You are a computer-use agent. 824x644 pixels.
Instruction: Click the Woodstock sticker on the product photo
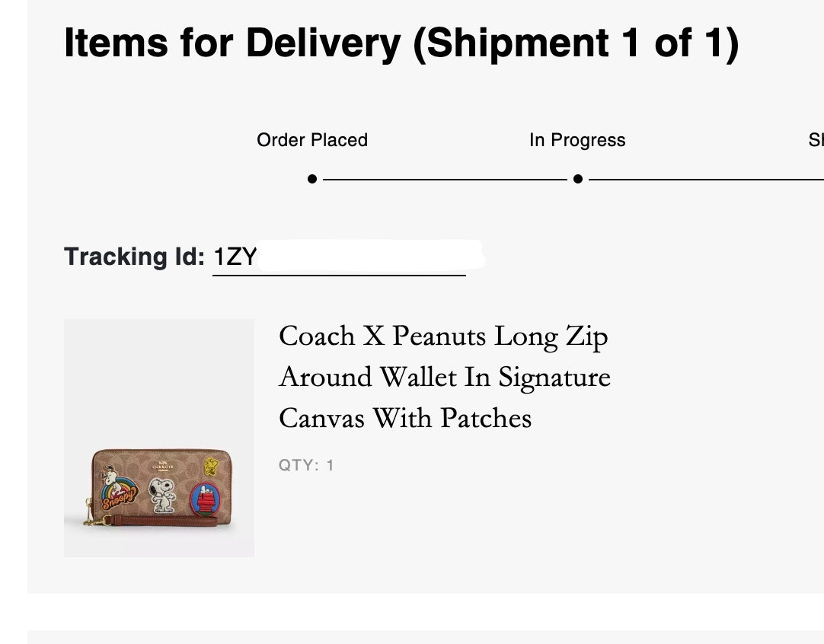212,467
